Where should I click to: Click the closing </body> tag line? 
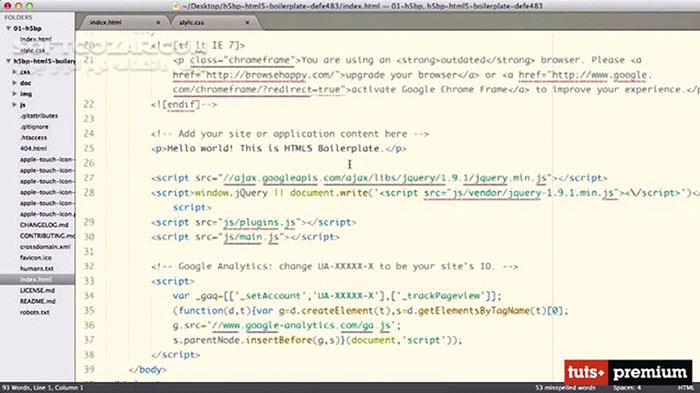148,369
